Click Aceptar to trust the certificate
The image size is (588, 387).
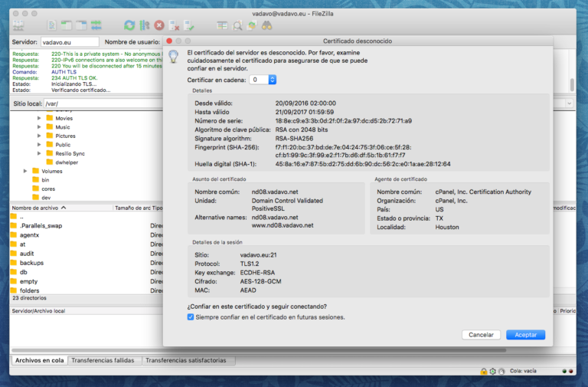tap(525, 335)
